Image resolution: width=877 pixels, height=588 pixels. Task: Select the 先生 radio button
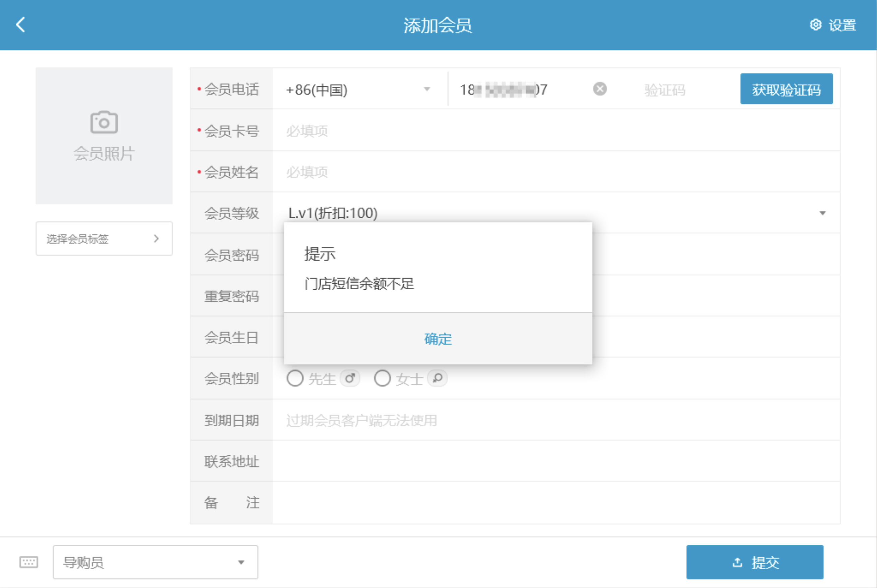(x=295, y=378)
